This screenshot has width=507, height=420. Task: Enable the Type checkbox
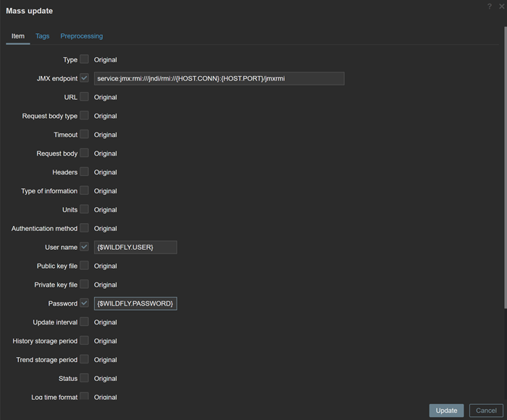point(84,59)
